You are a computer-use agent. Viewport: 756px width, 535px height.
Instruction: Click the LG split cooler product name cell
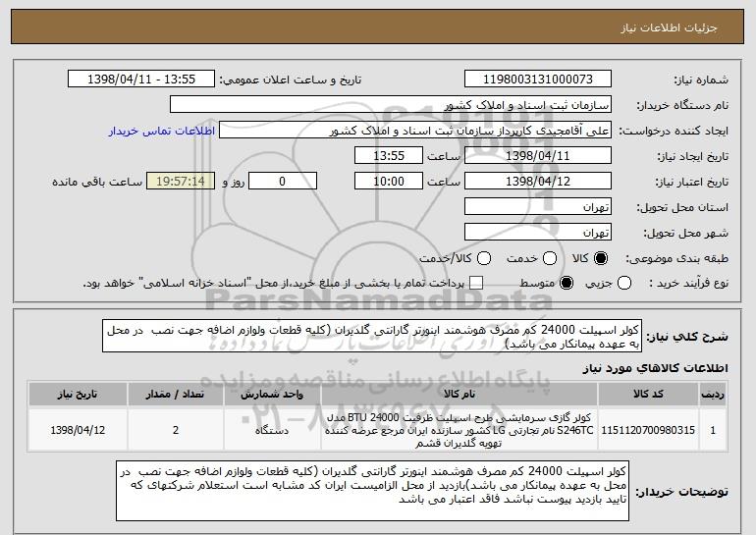[x=459, y=430]
